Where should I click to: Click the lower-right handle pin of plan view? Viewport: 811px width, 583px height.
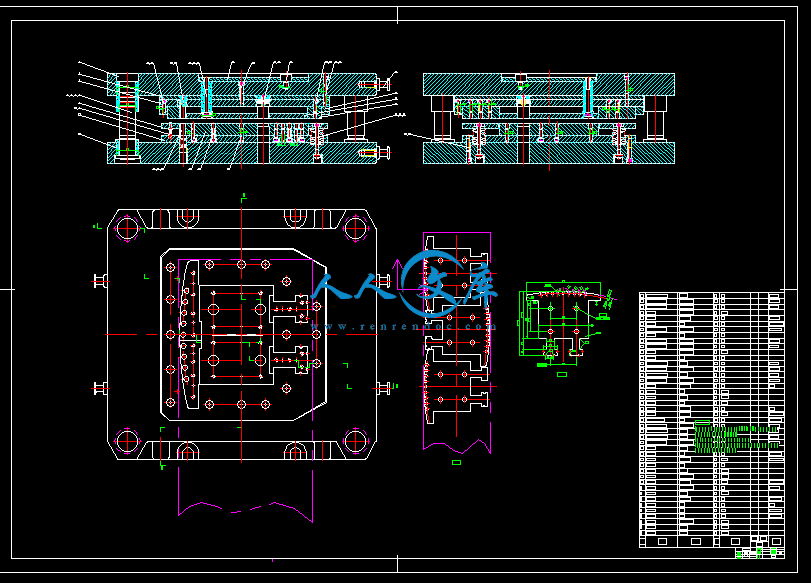click(384, 388)
